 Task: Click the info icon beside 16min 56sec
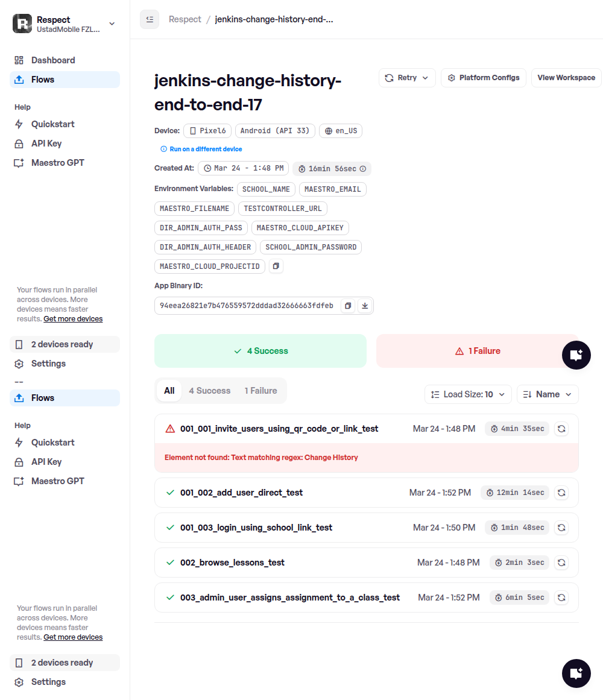(363, 169)
